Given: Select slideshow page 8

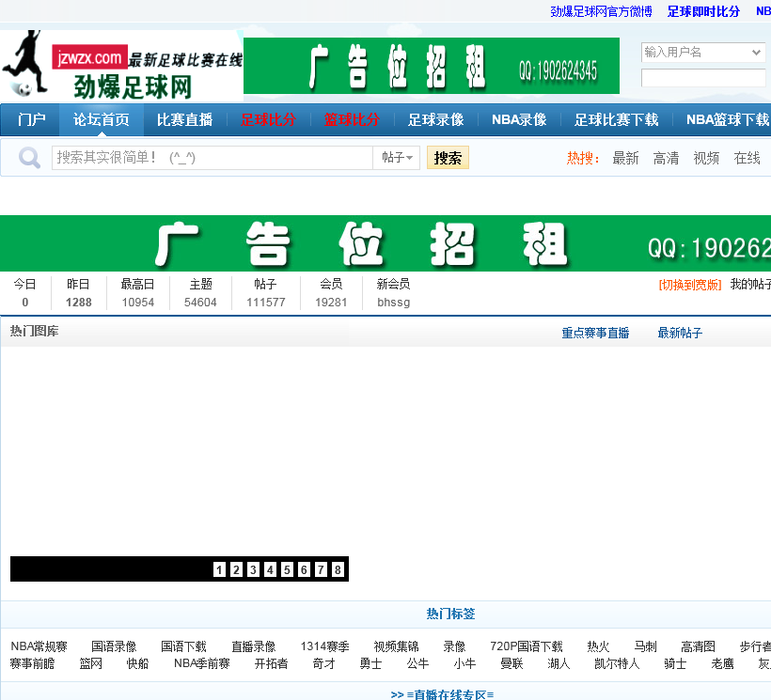Looking at the screenshot, I should tap(338, 569).
